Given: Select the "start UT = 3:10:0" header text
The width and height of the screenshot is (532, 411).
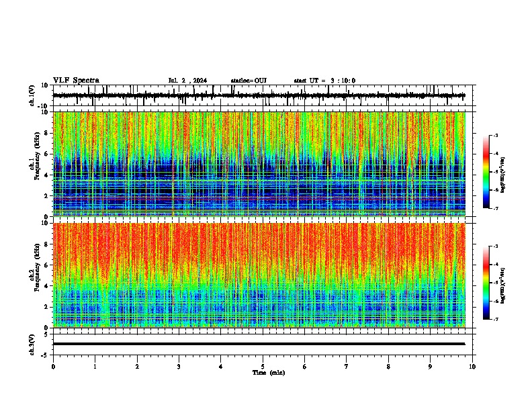Looking at the screenshot, I should [324, 81].
